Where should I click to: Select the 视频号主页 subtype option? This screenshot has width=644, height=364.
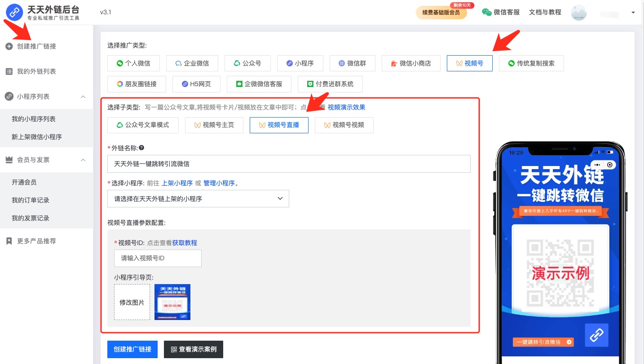214,125
